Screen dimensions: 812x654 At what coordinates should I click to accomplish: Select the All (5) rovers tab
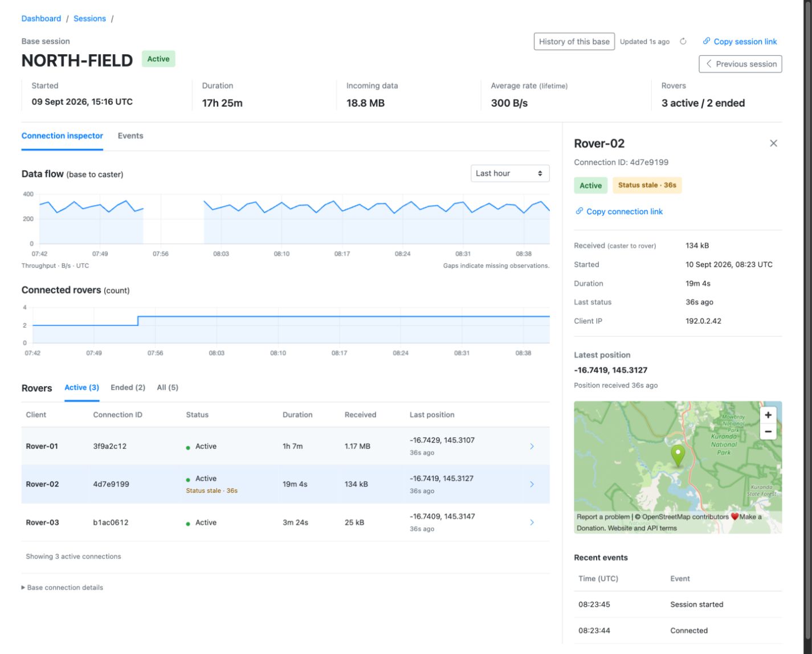pos(168,387)
